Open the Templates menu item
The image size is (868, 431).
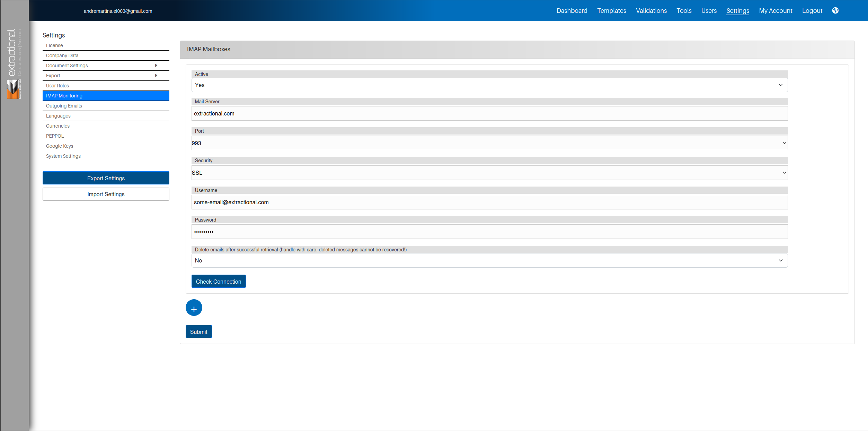tap(612, 11)
